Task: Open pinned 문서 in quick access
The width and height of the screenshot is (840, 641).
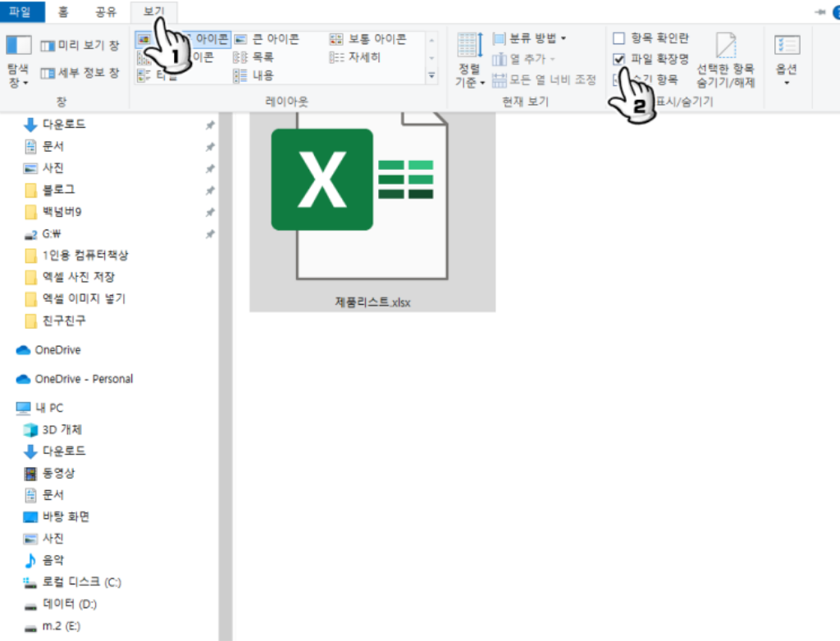Action: [44, 146]
